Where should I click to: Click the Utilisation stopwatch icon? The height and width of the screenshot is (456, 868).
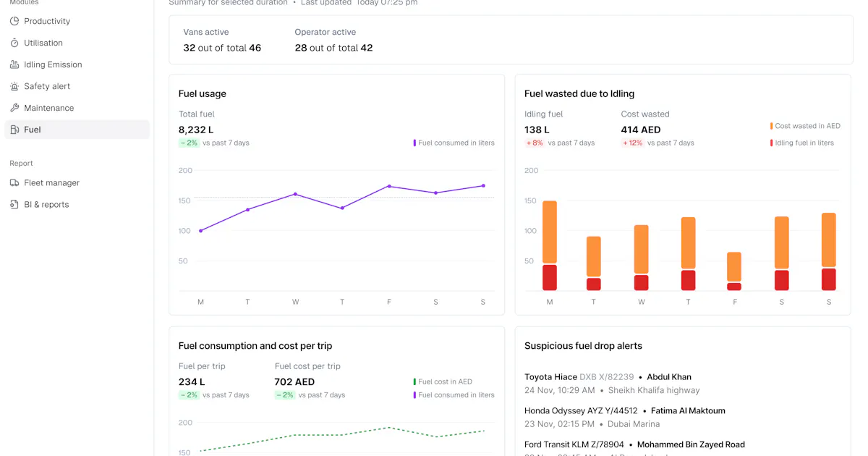pyautogui.click(x=14, y=43)
